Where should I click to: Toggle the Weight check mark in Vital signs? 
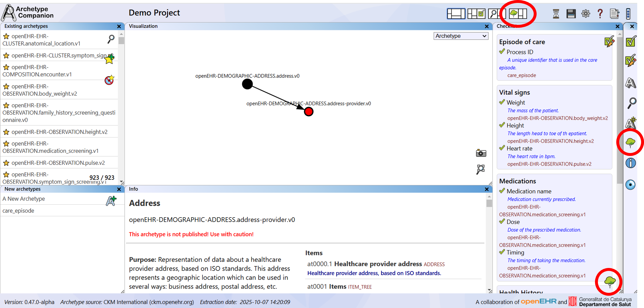pyautogui.click(x=502, y=102)
